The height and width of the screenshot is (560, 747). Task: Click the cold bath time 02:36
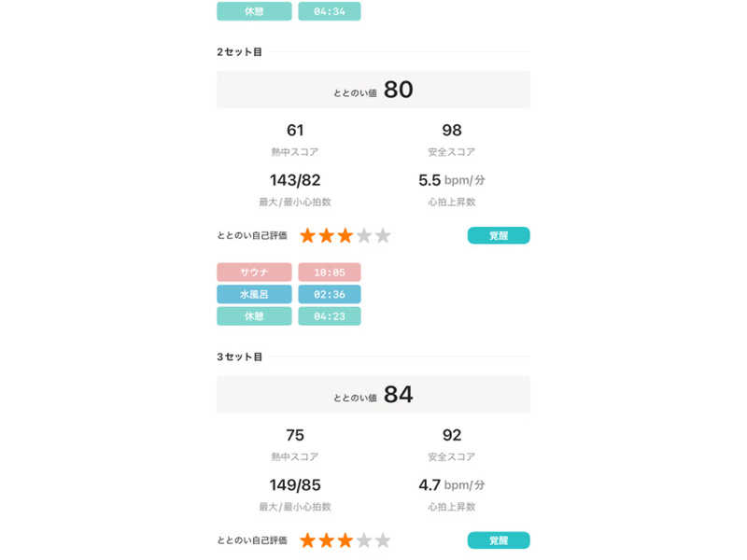click(x=330, y=294)
